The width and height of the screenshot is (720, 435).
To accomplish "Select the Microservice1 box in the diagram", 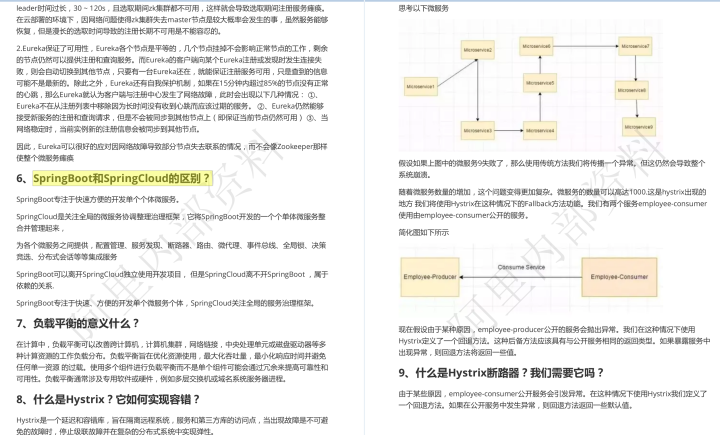I will [420, 86].
